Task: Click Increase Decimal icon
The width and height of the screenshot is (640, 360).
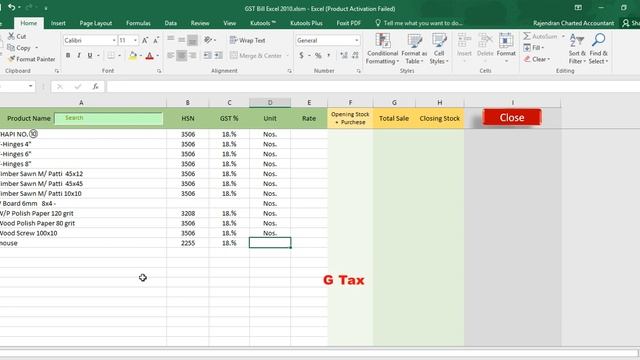Action: (344, 55)
